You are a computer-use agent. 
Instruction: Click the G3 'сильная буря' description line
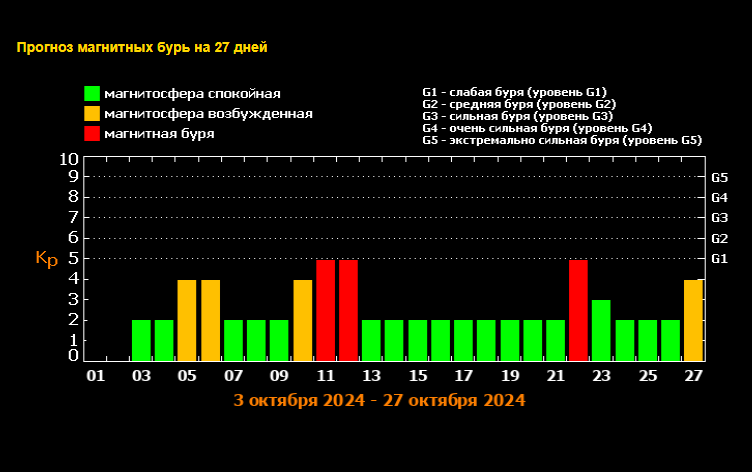(517, 116)
